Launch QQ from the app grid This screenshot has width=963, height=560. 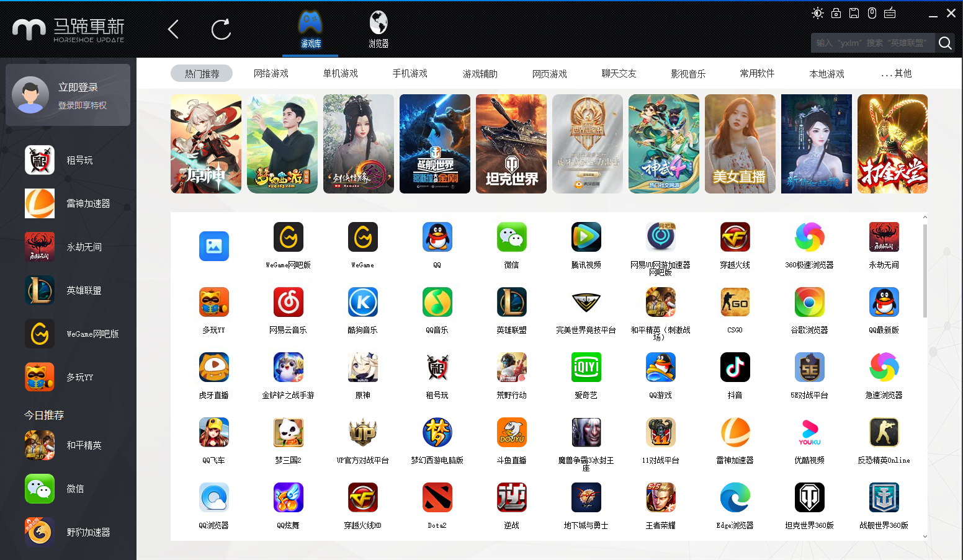pyautogui.click(x=437, y=237)
